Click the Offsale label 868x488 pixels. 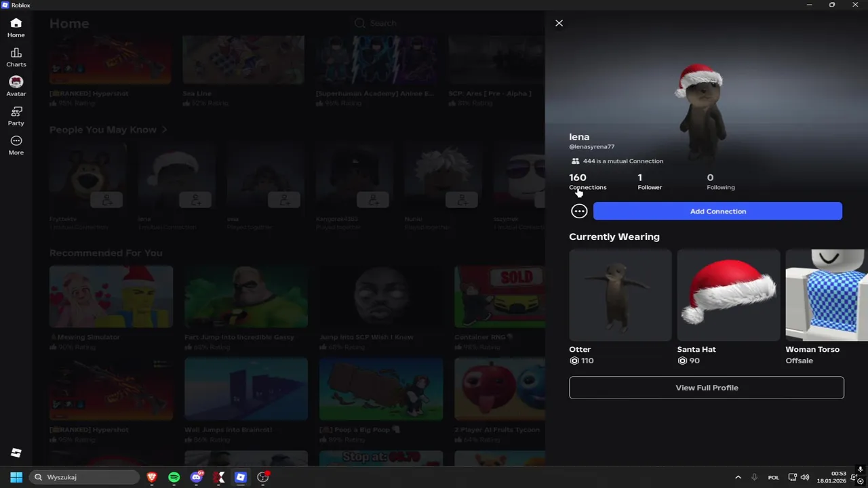[799, 361]
